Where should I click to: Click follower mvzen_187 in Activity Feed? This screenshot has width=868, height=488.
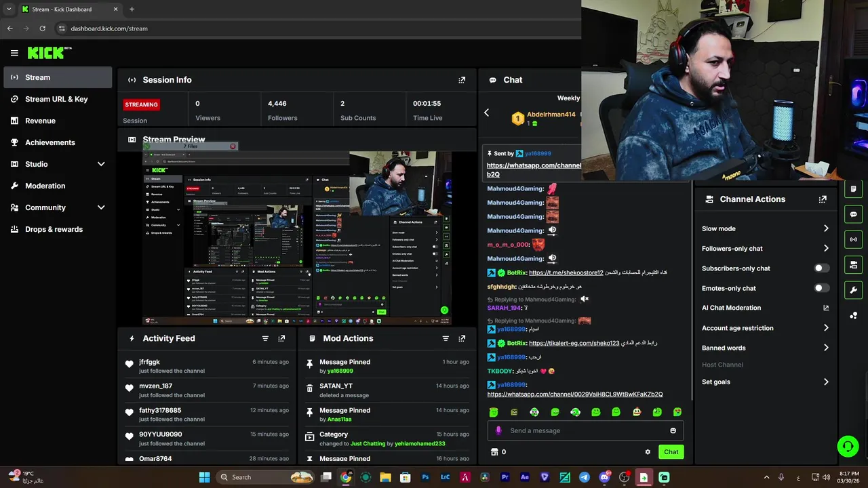155,386
